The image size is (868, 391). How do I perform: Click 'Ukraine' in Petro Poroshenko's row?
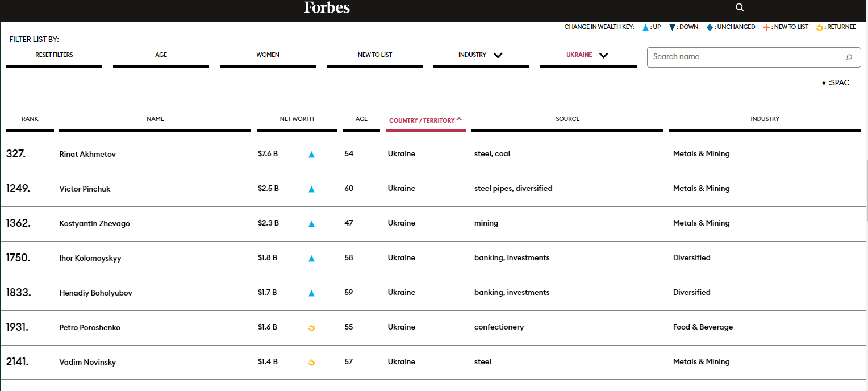[401, 327]
